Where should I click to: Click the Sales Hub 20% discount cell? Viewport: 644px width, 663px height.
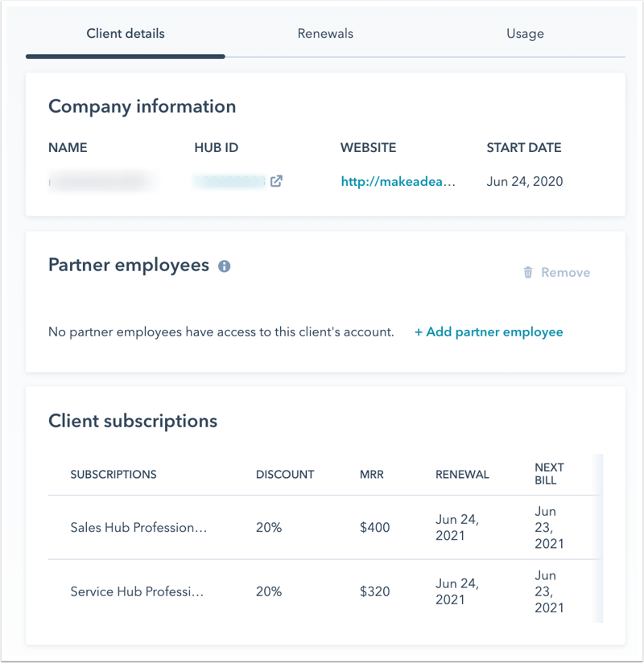click(269, 527)
